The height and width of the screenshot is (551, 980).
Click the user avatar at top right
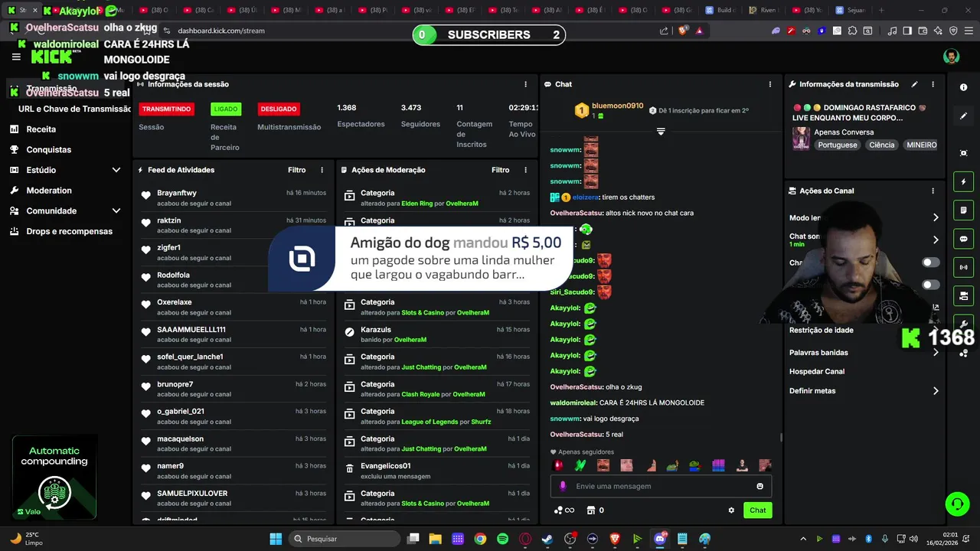tap(951, 57)
